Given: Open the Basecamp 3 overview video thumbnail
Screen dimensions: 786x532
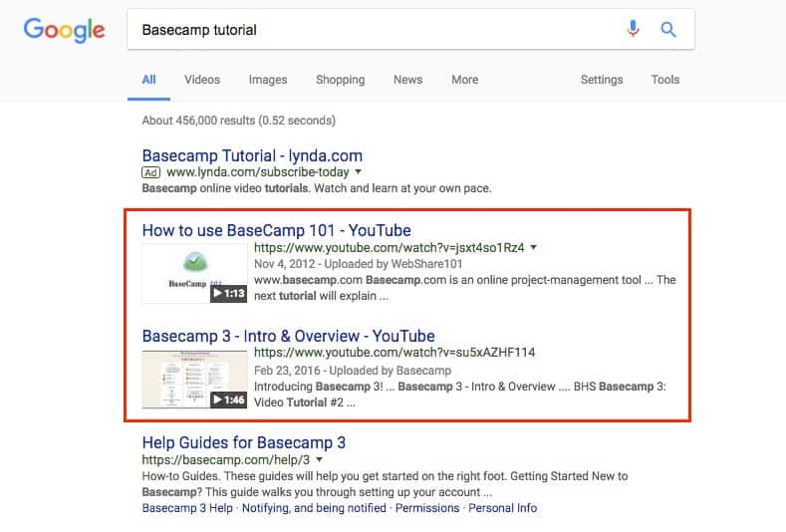Looking at the screenshot, I should coord(194,380).
